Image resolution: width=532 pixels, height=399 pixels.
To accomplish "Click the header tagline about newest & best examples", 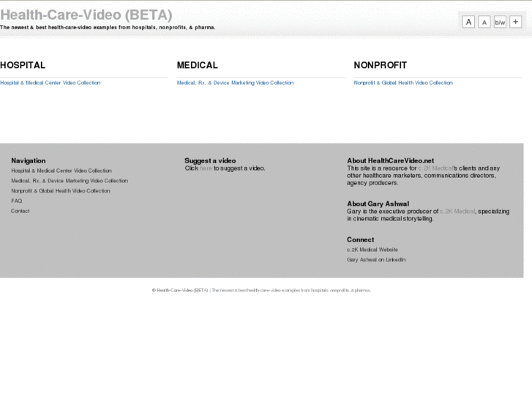I will pyautogui.click(x=108, y=28).
